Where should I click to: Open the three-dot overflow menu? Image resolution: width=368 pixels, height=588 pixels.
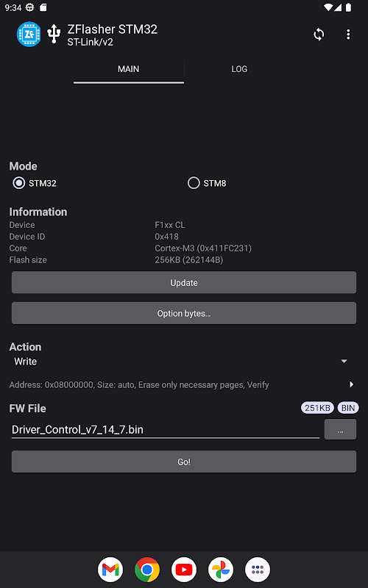(348, 35)
